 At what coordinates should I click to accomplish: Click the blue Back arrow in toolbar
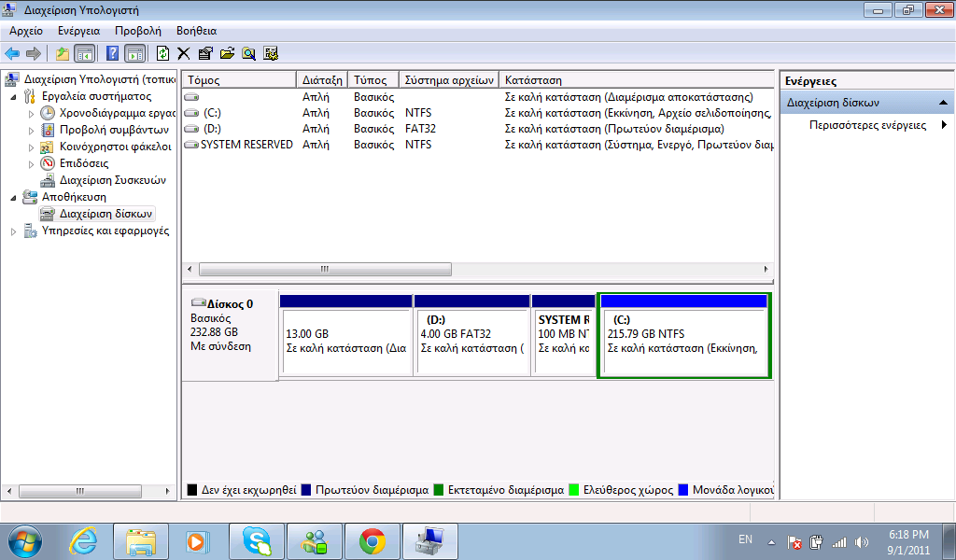(12, 53)
